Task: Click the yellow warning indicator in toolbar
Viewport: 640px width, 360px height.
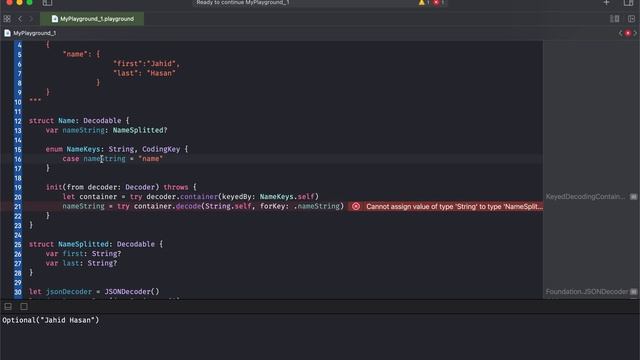Action: 423,2
